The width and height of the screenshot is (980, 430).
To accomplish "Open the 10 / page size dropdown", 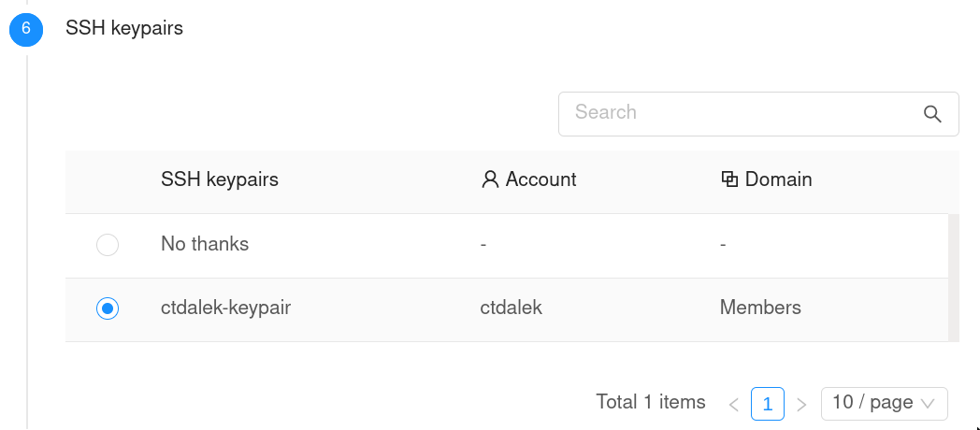I will [x=884, y=403].
